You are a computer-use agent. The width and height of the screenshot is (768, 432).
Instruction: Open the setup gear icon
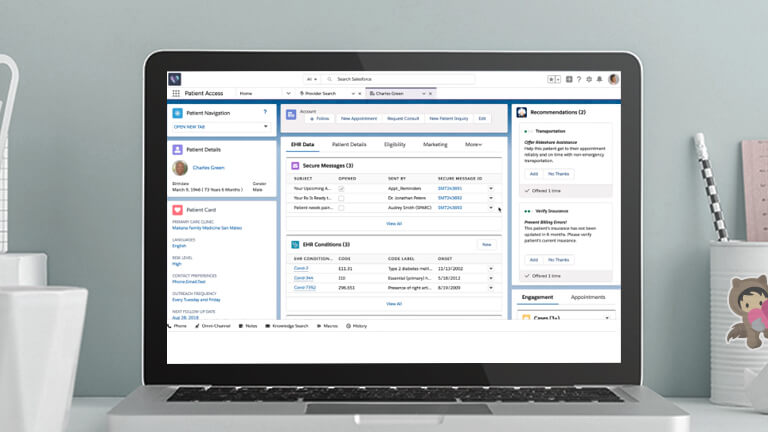(589, 78)
